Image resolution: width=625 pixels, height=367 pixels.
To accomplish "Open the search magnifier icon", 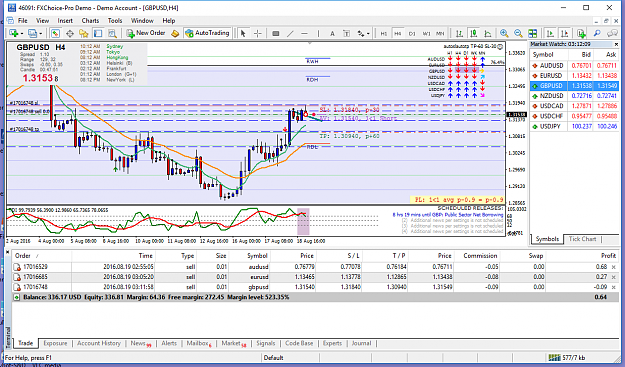I will coord(597,33).
